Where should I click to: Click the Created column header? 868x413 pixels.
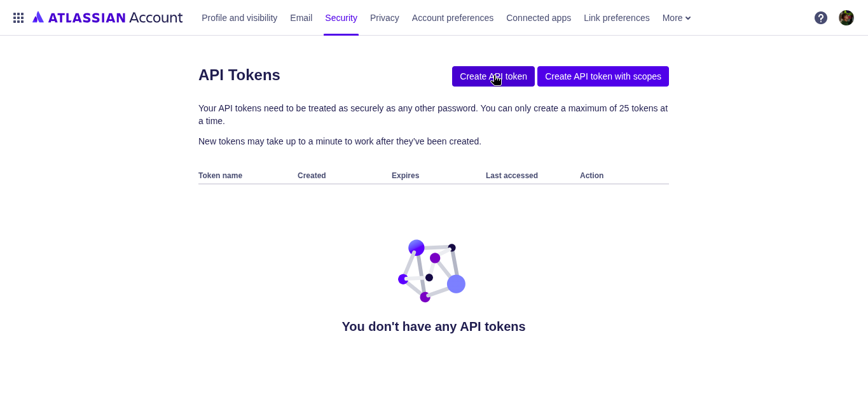click(312, 176)
